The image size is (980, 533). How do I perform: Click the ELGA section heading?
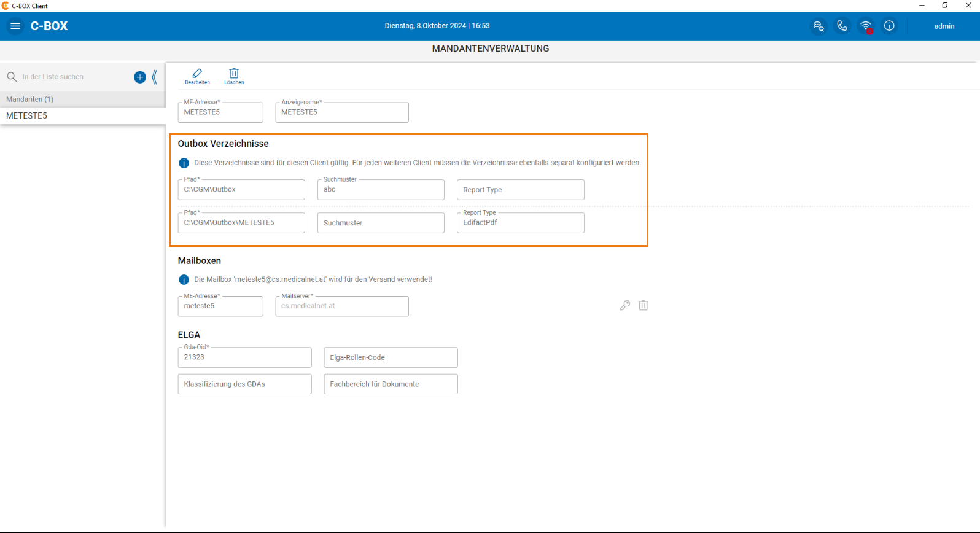pyautogui.click(x=189, y=335)
